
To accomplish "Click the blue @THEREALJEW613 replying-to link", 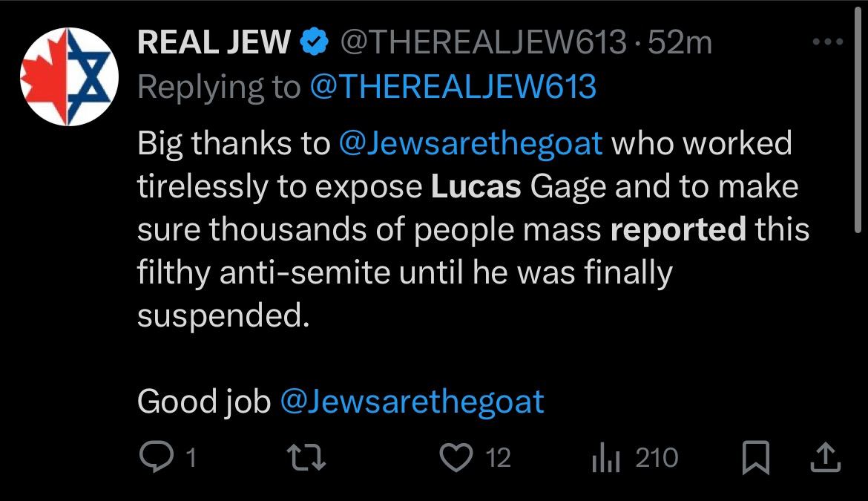I will coord(453,88).
